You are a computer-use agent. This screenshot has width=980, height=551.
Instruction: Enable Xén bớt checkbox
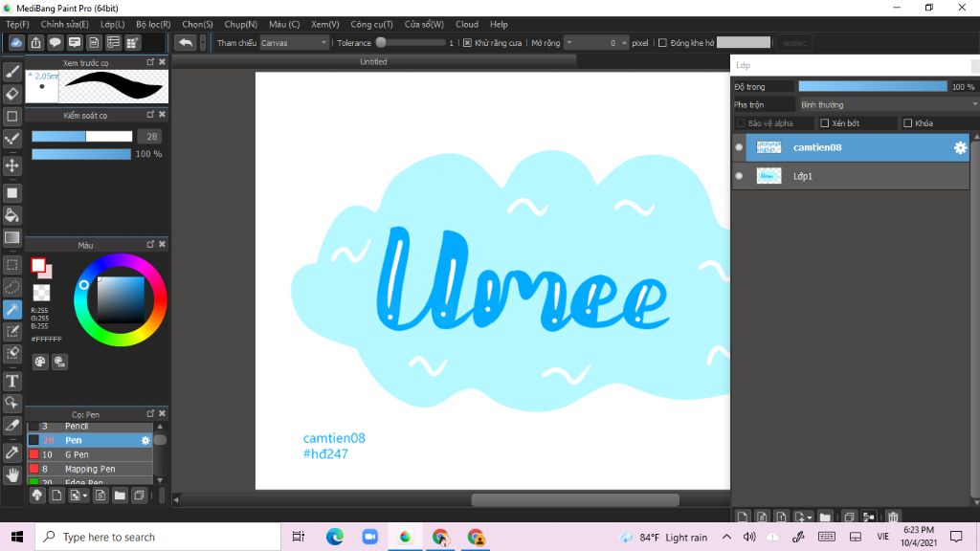coord(824,123)
